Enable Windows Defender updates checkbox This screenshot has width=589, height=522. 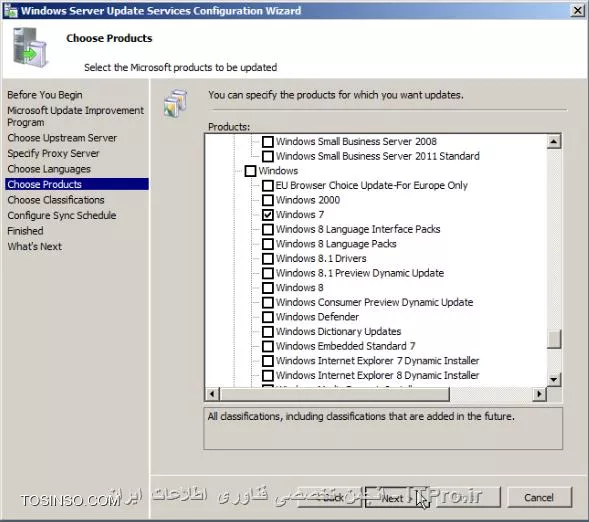(268, 317)
